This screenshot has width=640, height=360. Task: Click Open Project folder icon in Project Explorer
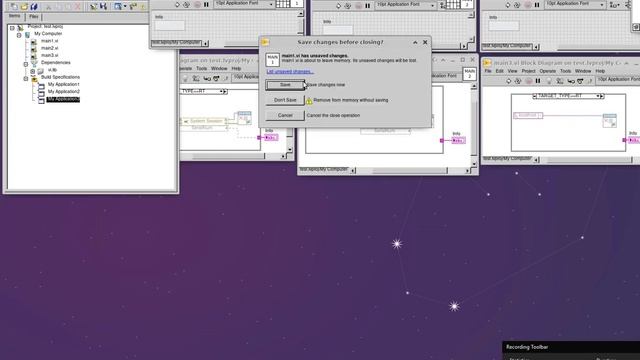coord(24,6)
